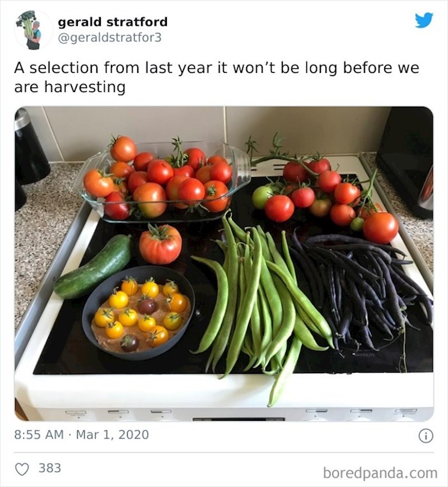Click the 8:55 AM timestamp
Viewport: 448px width, 487px height.
[39, 434]
